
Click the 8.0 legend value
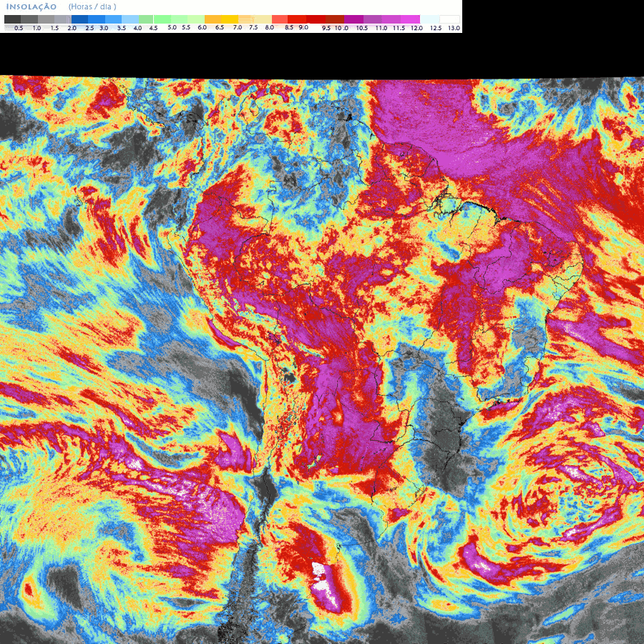point(270,27)
